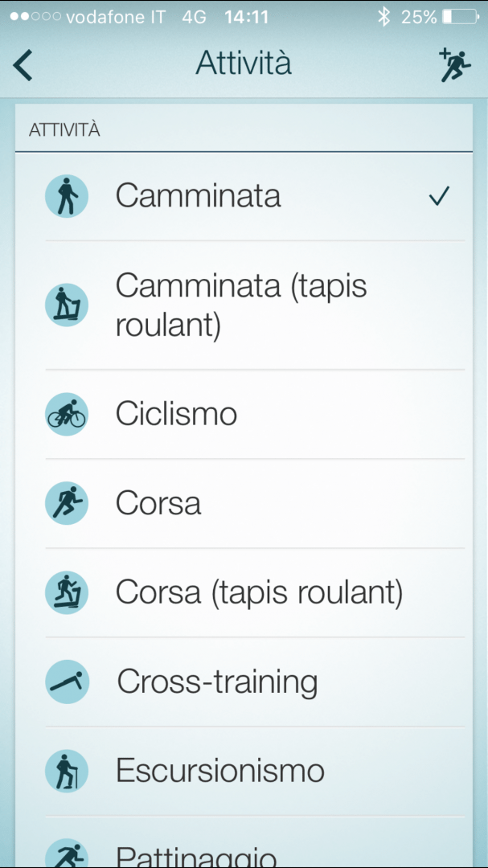
Task: Select Cross-training from the activity list
Action: pyautogui.click(x=217, y=682)
